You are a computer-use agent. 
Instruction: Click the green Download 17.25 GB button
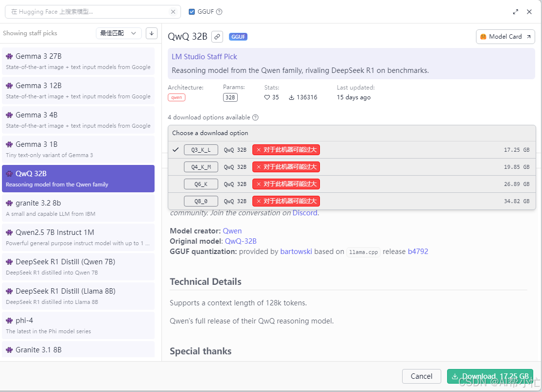pos(490,376)
